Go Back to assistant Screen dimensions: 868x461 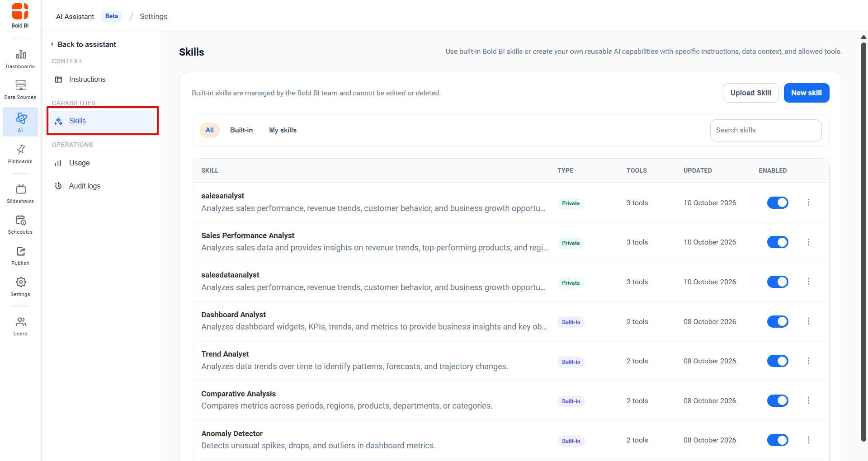(84, 44)
